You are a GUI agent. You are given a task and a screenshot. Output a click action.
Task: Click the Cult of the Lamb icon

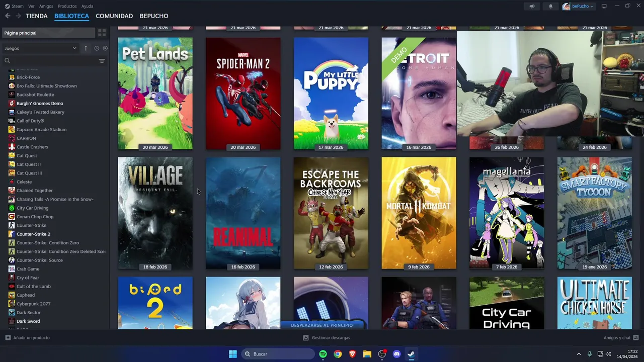tap(12, 287)
